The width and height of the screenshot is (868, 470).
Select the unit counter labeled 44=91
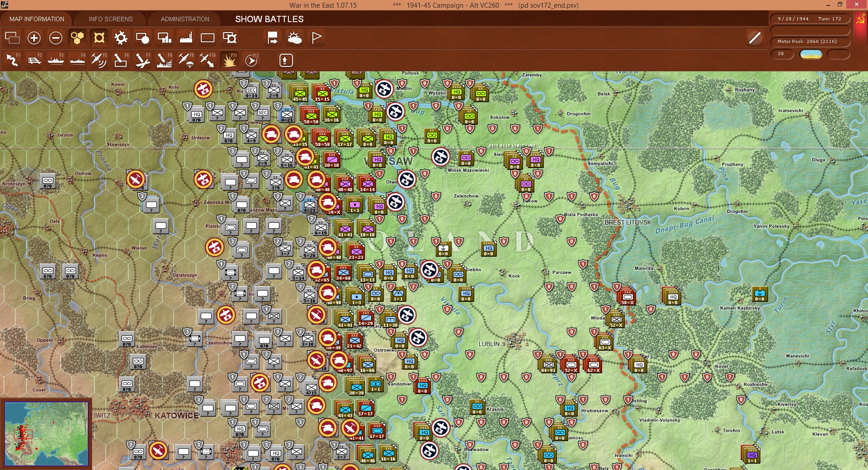pyautogui.click(x=548, y=364)
